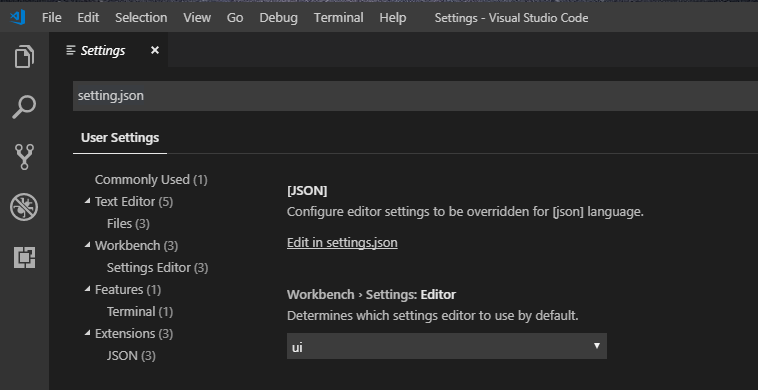Click Edit in settings.json link
The width and height of the screenshot is (758, 390).
point(342,243)
